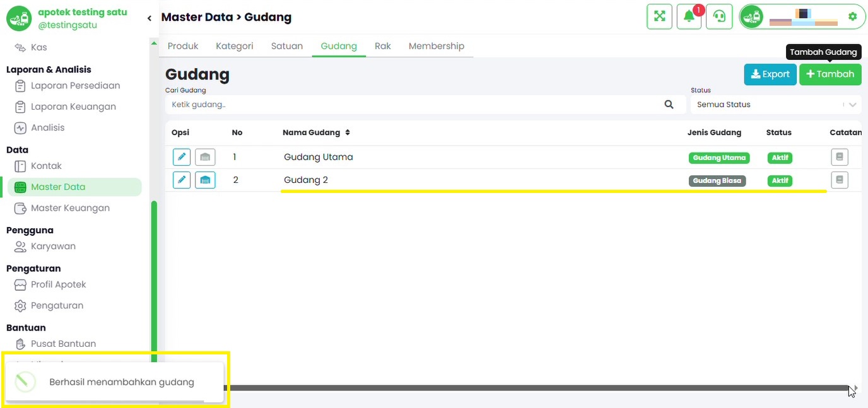Image resolution: width=868 pixels, height=408 pixels.
Task: Open notifications bell
Action: [689, 16]
